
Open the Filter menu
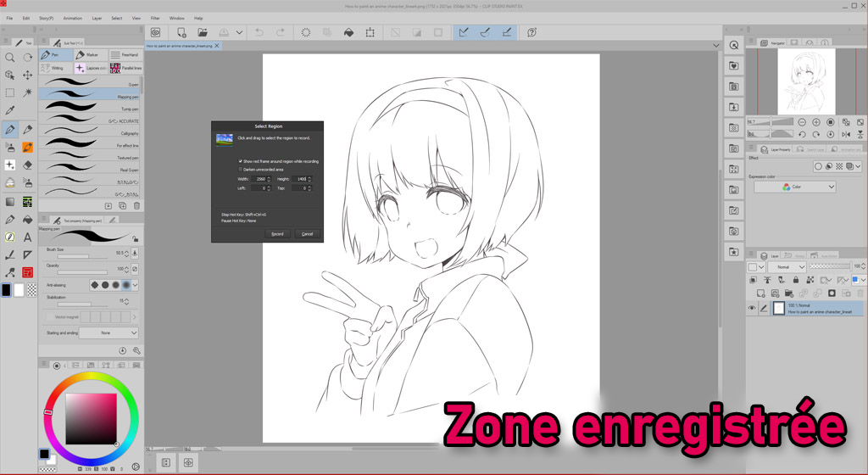[155, 18]
